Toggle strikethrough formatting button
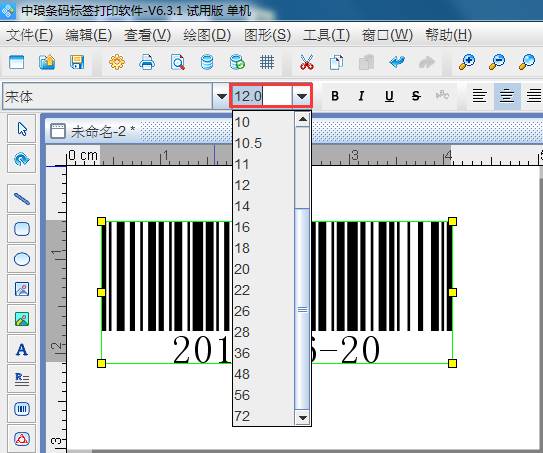 pyautogui.click(x=416, y=96)
